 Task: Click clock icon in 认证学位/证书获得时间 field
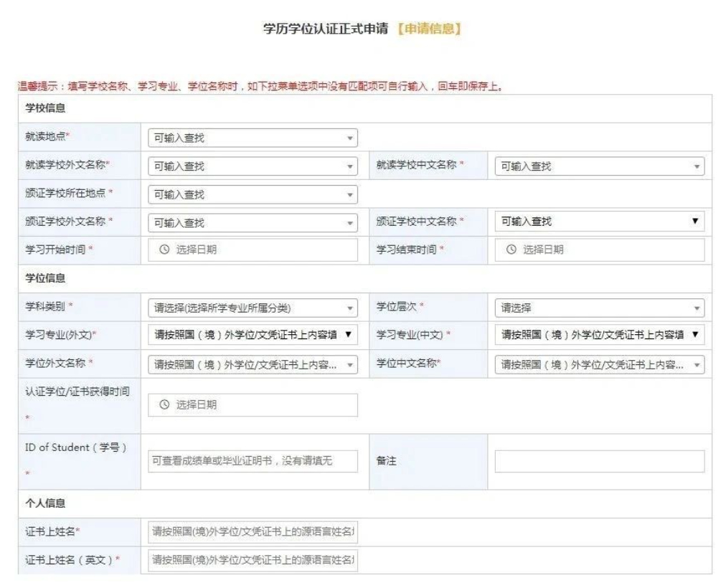(x=164, y=405)
